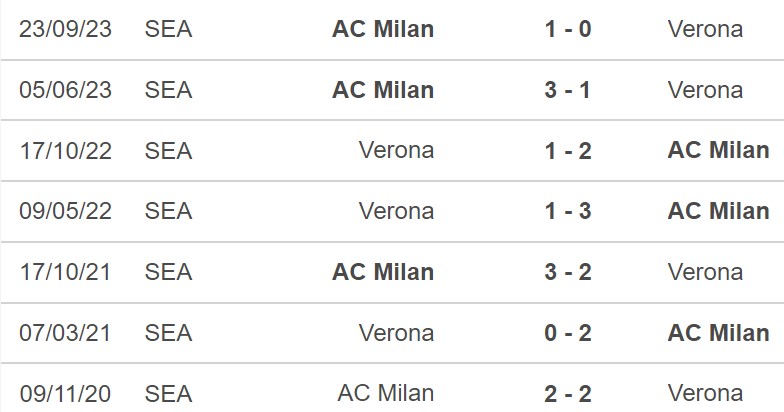Click Verona home team on 17/10/22

pos(396,150)
